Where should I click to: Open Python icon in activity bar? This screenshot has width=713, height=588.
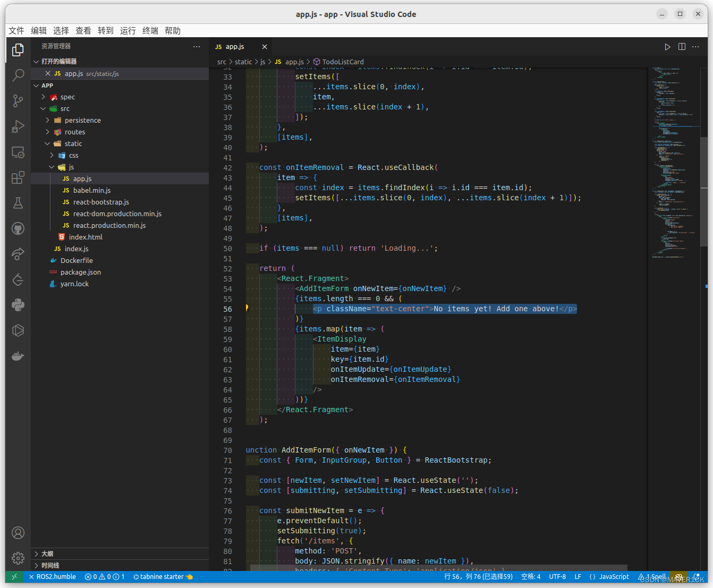click(18, 305)
